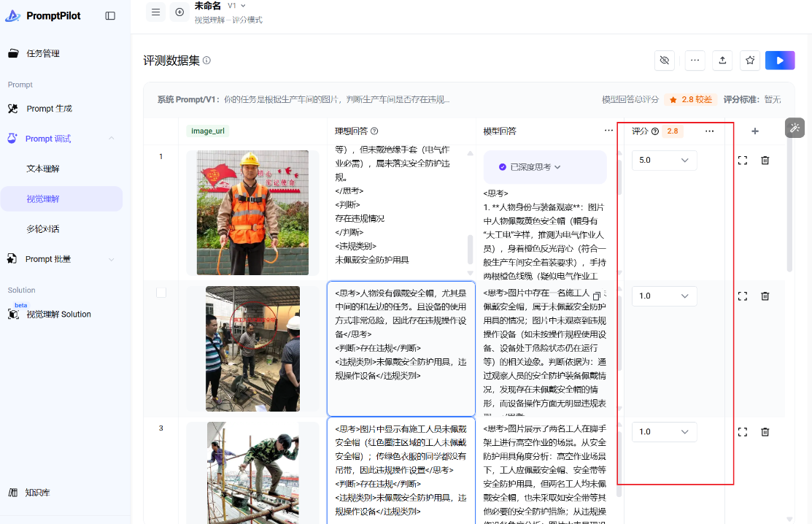Open the 知识库 link

(x=38, y=493)
